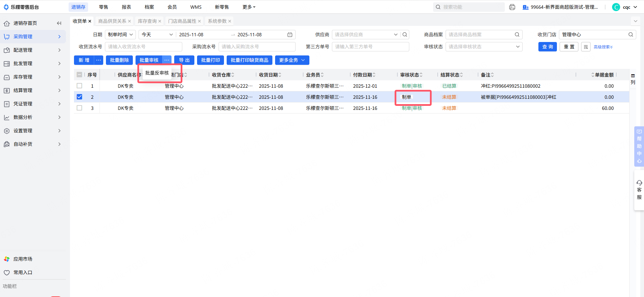Open the 今天 quick date dropdown
The width and height of the screenshot is (644, 297).
pyautogui.click(x=157, y=35)
